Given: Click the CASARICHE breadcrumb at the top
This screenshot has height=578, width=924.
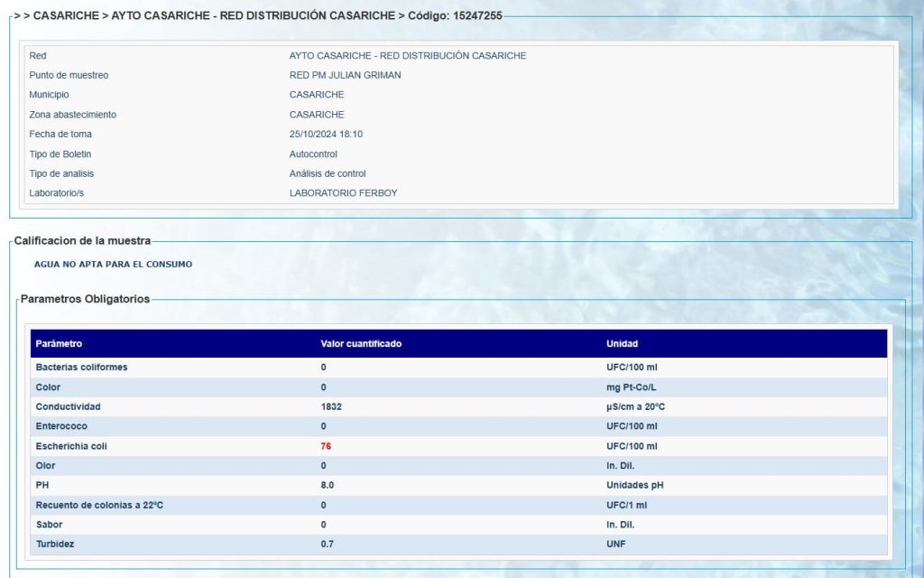Looking at the screenshot, I should point(65,15).
